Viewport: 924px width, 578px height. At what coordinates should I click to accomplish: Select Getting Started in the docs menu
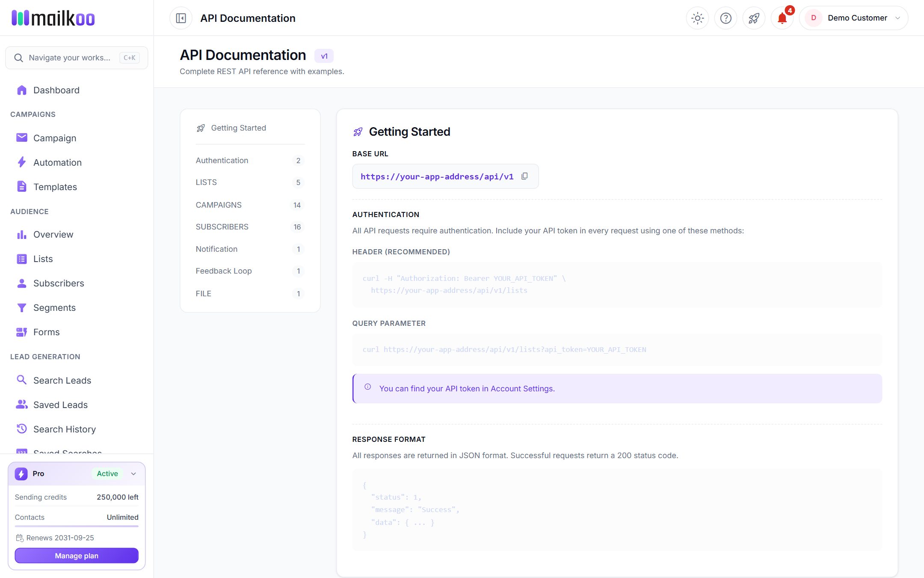tap(250, 128)
